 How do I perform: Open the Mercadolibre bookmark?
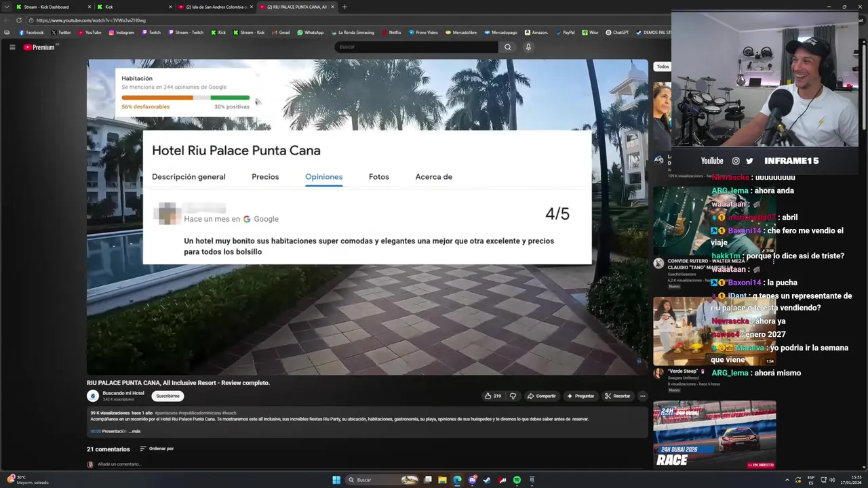tap(461, 33)
